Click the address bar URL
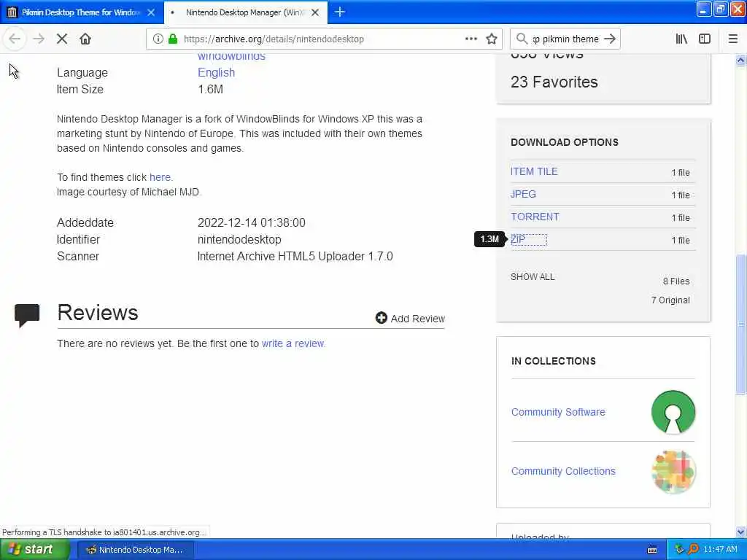The width and height of the screenshot is (747, 560). click(x=274, y=39)
